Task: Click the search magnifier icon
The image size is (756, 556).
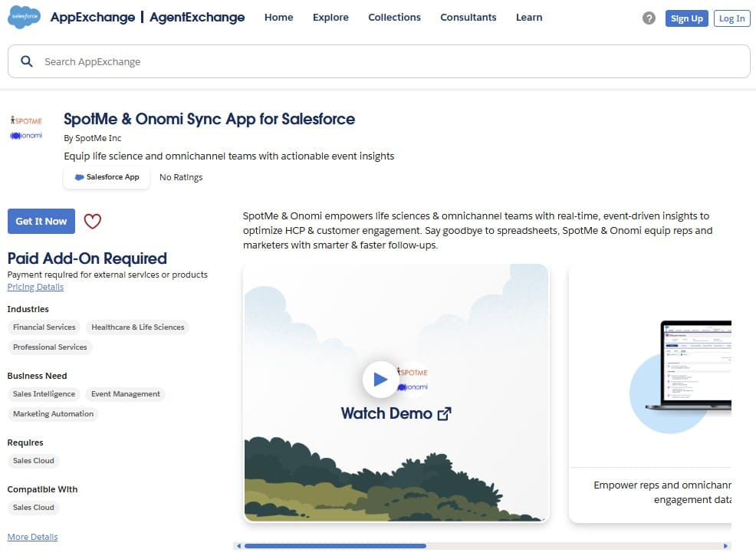Action: click(x=27, y=61)
